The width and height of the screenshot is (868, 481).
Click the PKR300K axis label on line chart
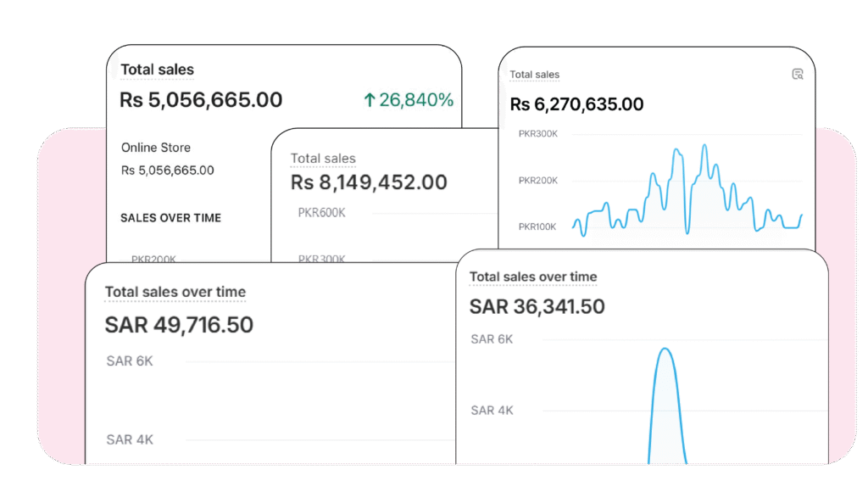click(537, 133)
